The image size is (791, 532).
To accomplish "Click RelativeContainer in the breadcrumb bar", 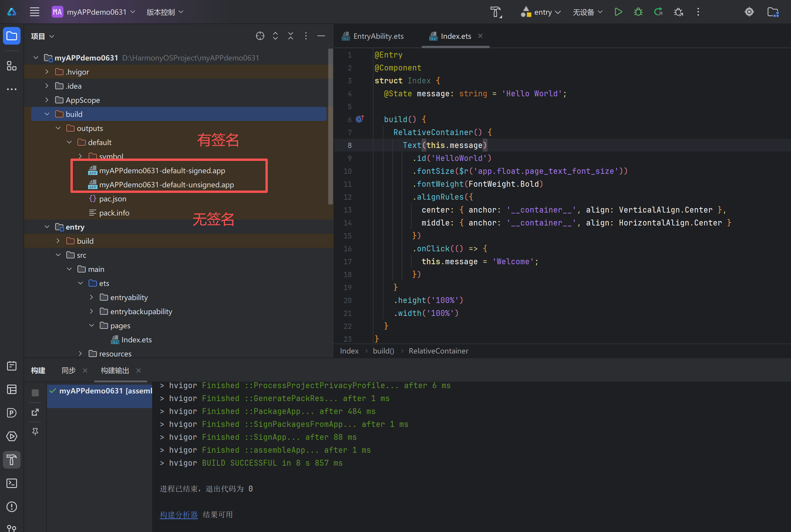I will [x=438, y=351].
